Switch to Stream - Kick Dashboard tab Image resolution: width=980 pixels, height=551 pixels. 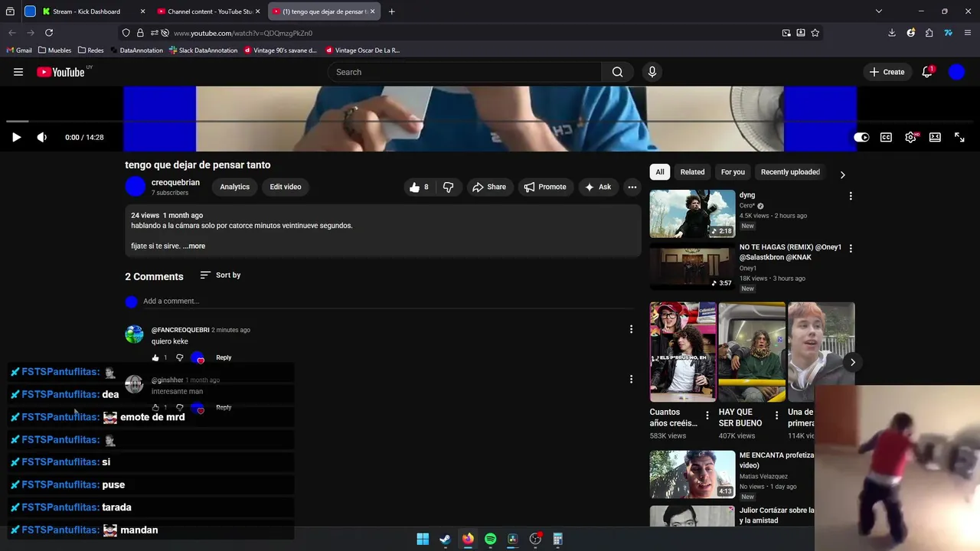tap(94, 11)
